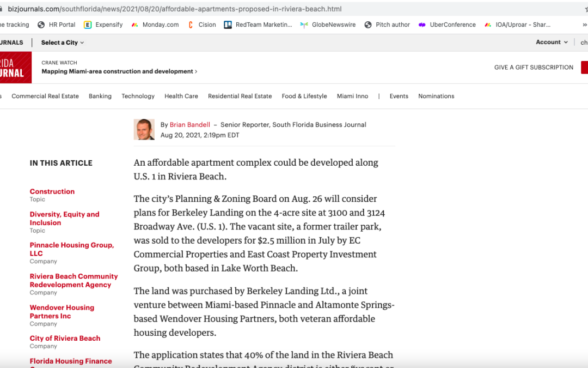This screenshot has width=588, height=368.
Task: Click the browser address bar URL
Action: [x=175, y=9]
